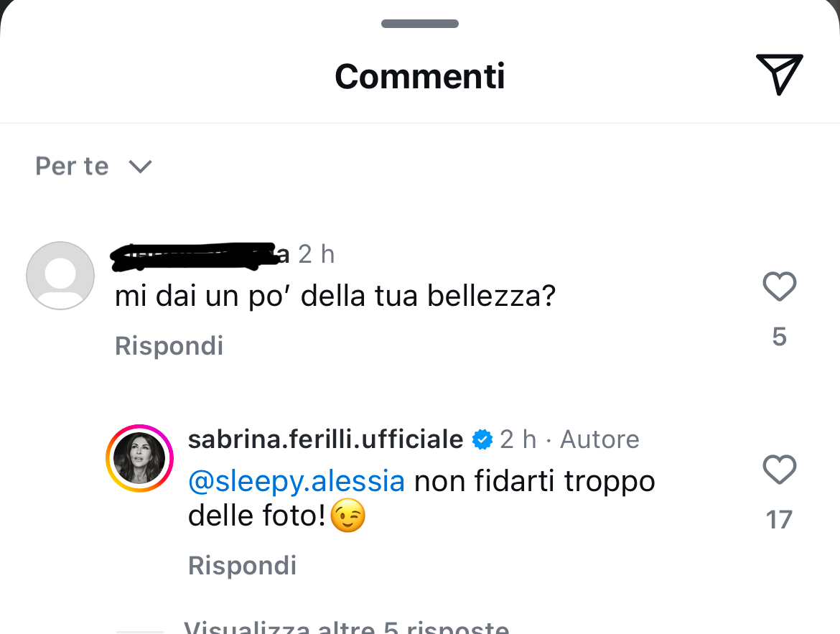Like sabrina.ferilli.ufficiale's reply with heart

(779, 470)
